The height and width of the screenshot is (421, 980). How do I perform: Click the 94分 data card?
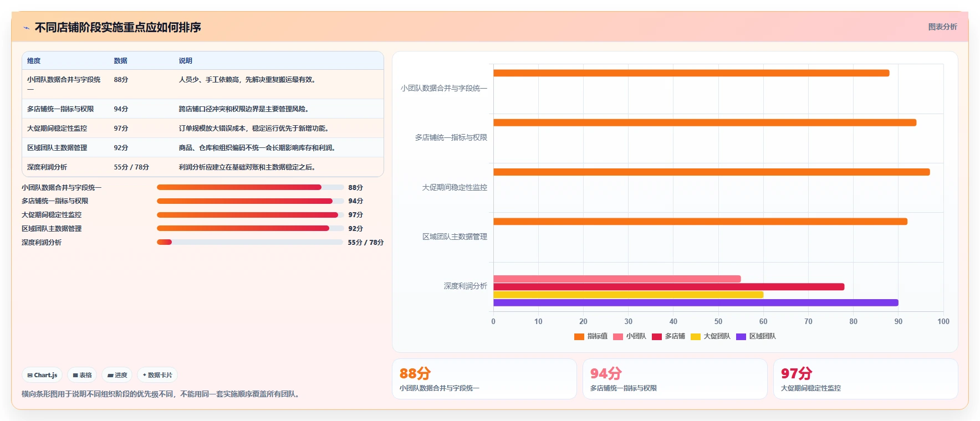pos(675,379)
